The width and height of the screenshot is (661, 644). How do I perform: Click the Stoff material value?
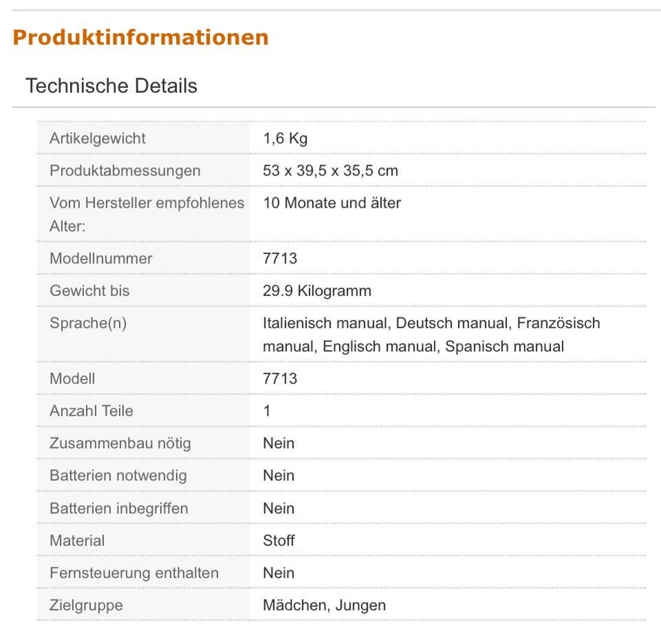pyautogui.click(x=278, y=541)
